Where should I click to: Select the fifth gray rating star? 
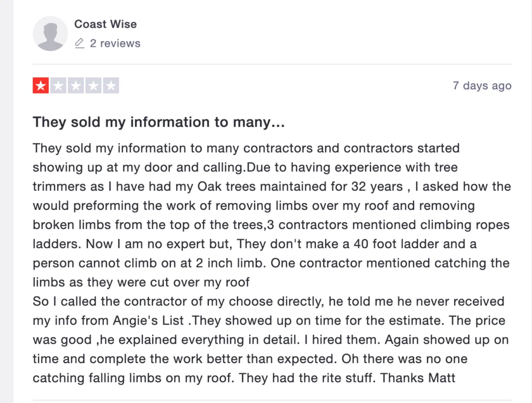tap(111, 85)
